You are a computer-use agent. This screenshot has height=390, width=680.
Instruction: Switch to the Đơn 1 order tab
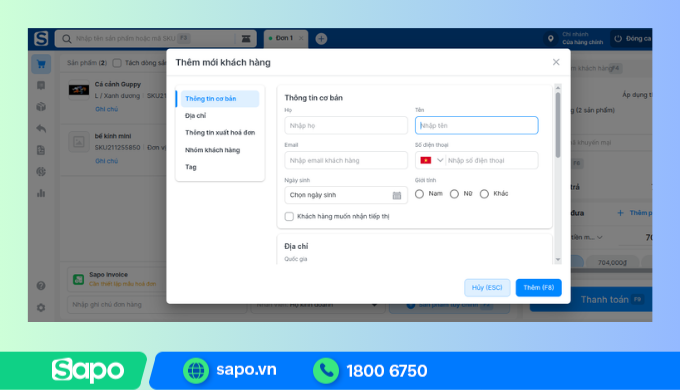(x=283, y=38)
